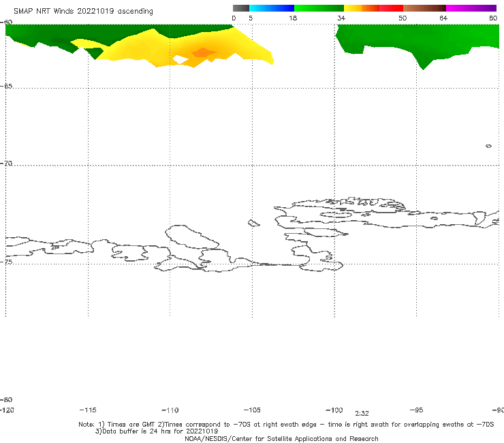Click the swath time label '2:32'
This screenshot has width=504, height=443.
tap(362, 414)
